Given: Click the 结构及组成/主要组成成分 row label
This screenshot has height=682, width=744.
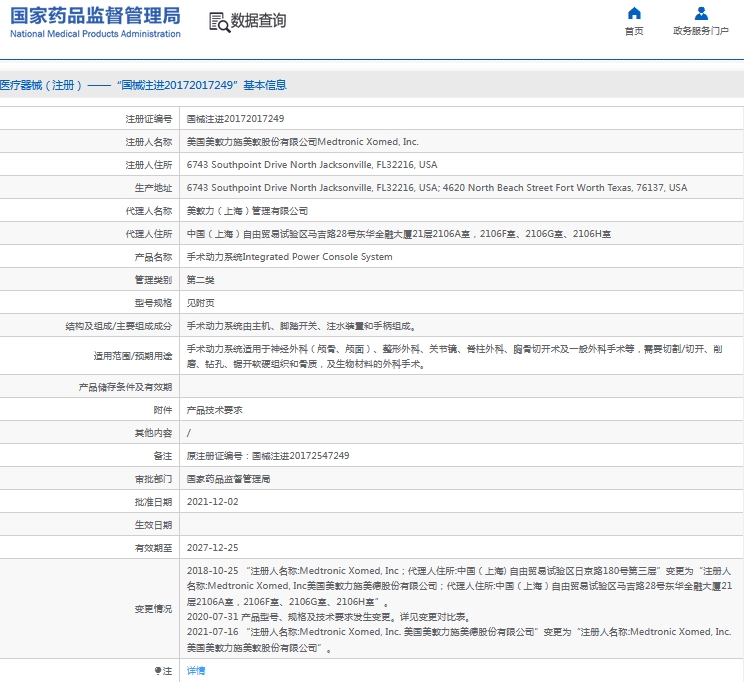Looking at the screenshot, I should coord(119,327).
